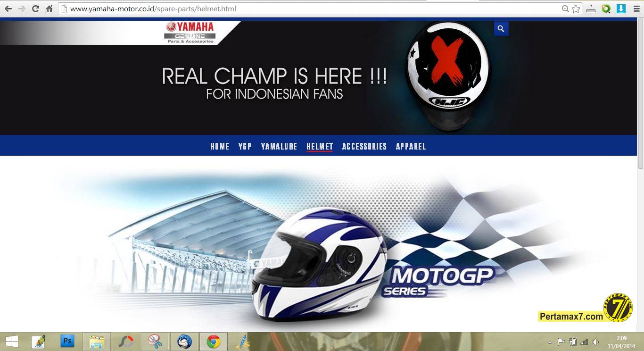The image size is (644, 351).
Task: Go to the ACCESSORIES section
Action: pos(364,146)
